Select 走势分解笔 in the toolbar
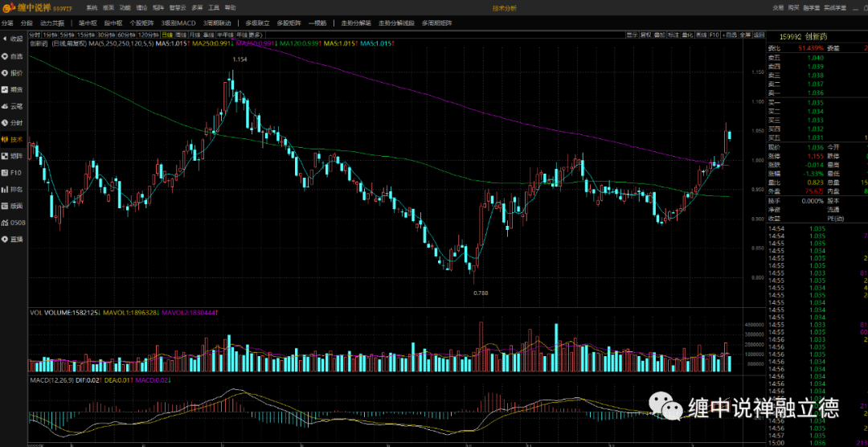The height and width of the screenshot is (447, 868). tap(356, 23)
